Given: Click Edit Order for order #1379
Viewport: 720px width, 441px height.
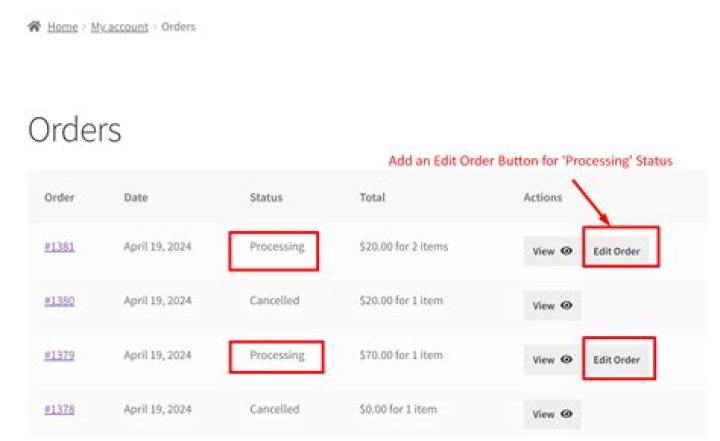Looking at the screenshot, I should tap(616, 360).
